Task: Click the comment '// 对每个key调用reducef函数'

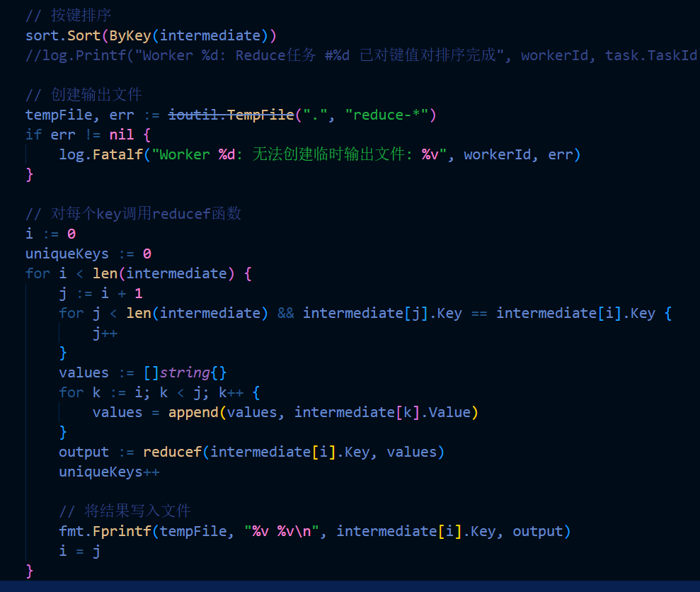Action: (134, 214)
